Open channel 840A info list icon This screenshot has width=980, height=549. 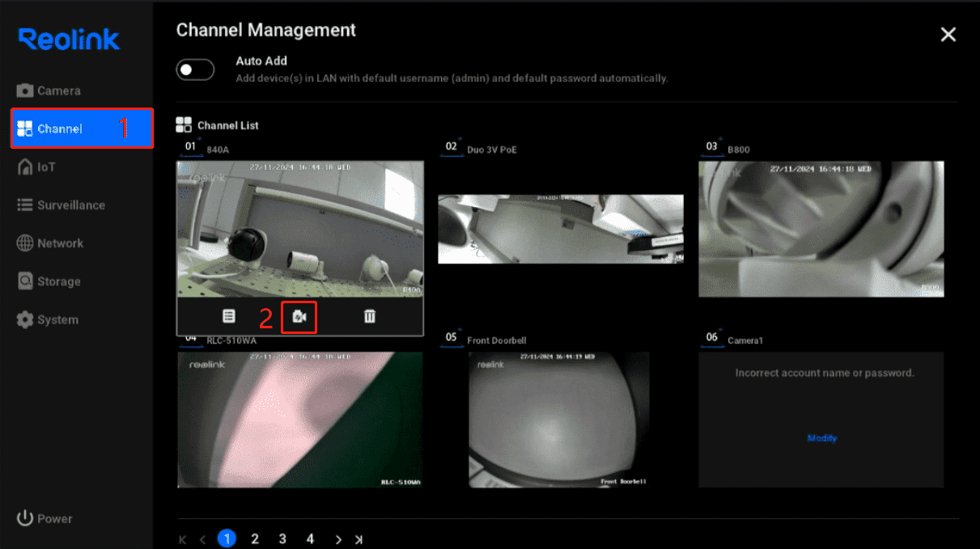pos(229,316)
